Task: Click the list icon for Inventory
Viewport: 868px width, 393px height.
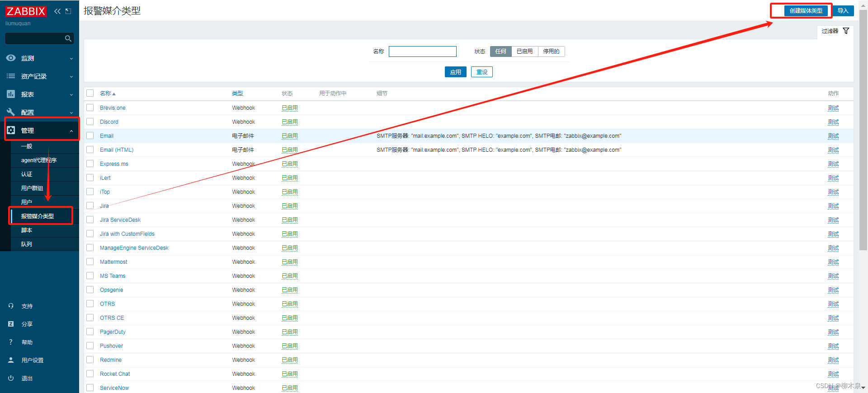Action: [11, 76]
